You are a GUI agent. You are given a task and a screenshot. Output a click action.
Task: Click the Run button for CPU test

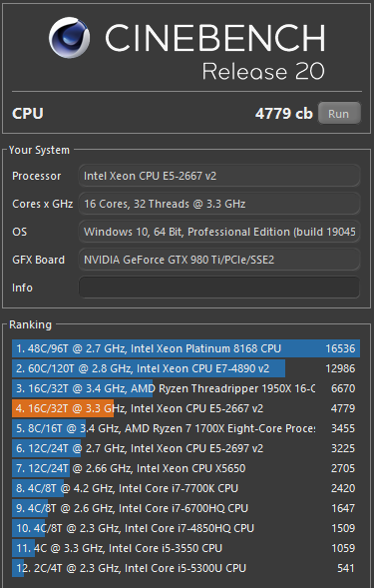click(x=339, y=113)
